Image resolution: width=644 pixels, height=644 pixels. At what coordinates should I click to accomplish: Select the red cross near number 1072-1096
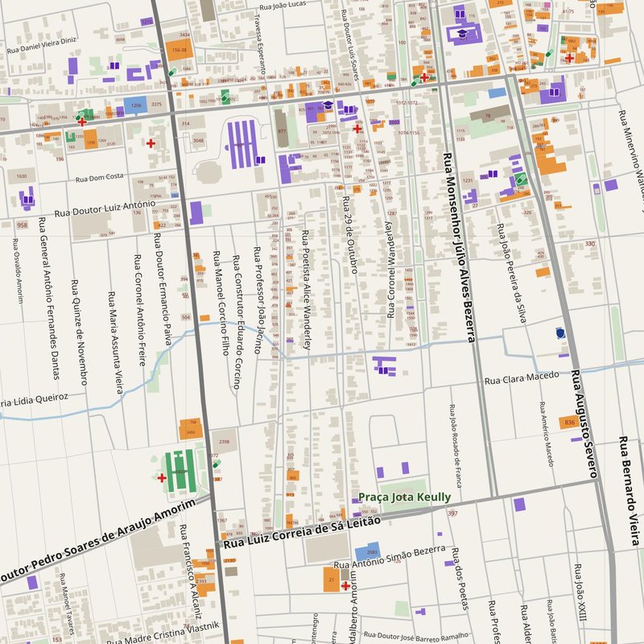coord(357,129)
